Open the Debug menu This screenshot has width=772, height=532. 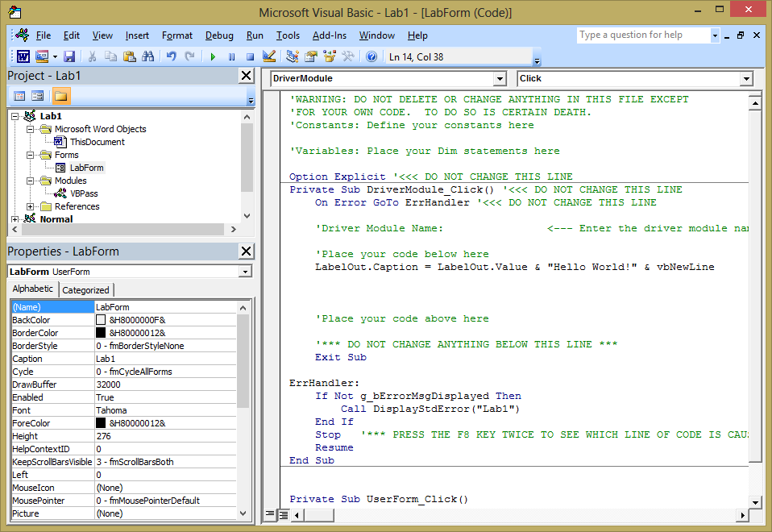pos(219,35)
